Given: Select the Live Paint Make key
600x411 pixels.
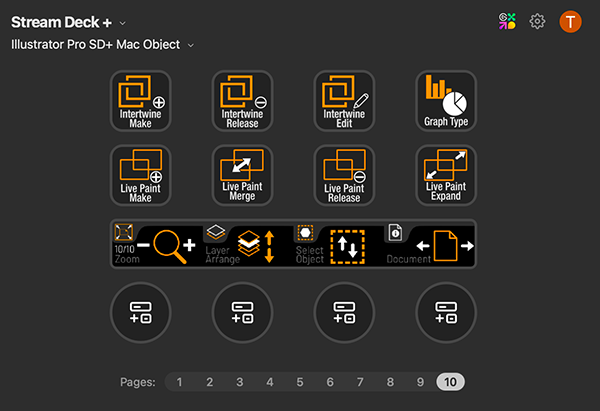Looking at the screenshot, I should [140, 175].
